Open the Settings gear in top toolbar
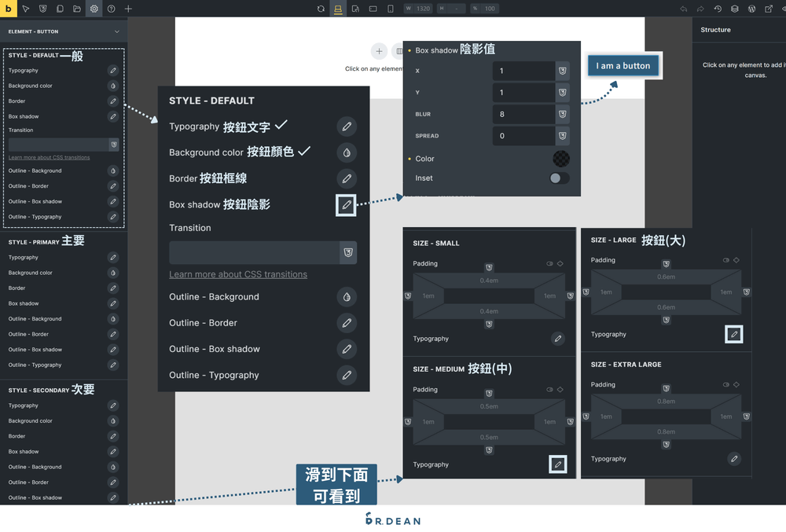This screenshot has height=532, width=786. [94, 9]
